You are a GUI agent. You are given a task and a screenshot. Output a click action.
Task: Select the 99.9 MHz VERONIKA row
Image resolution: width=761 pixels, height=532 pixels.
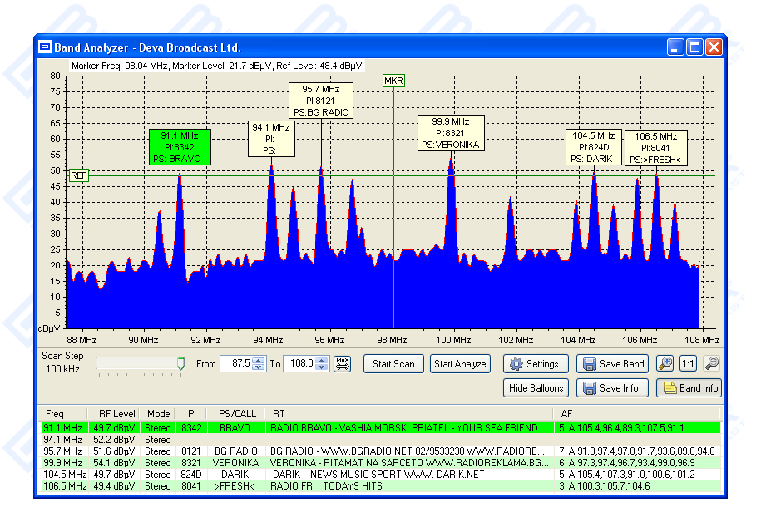coord(333,462)
